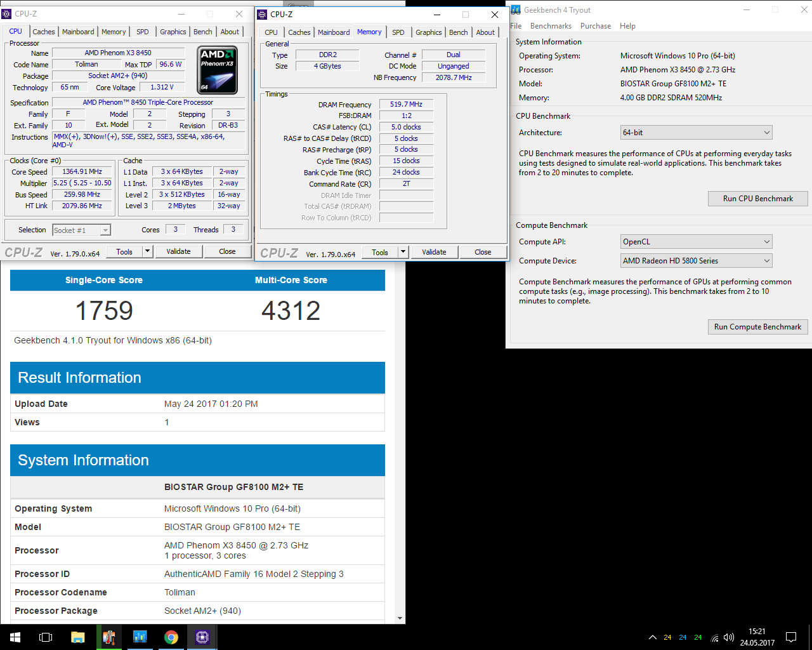
Task: Open the Windows Start menu
Action: pos(15,637)
